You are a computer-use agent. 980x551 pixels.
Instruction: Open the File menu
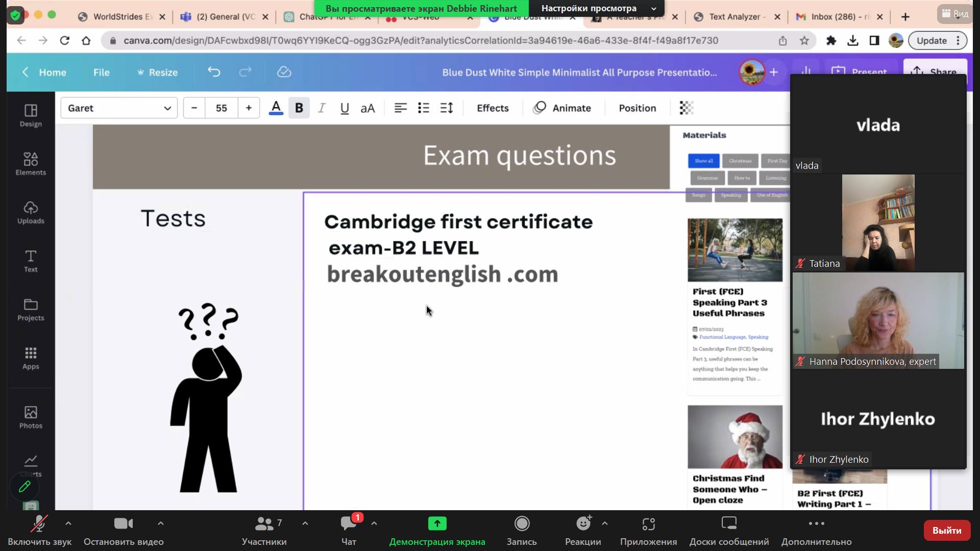point(101,72)
